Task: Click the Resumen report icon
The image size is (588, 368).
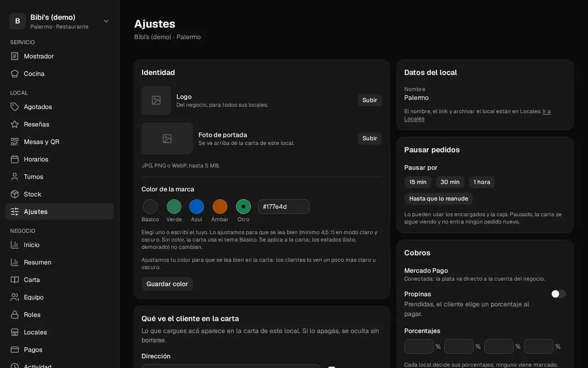Action: (x=15, y=262)
